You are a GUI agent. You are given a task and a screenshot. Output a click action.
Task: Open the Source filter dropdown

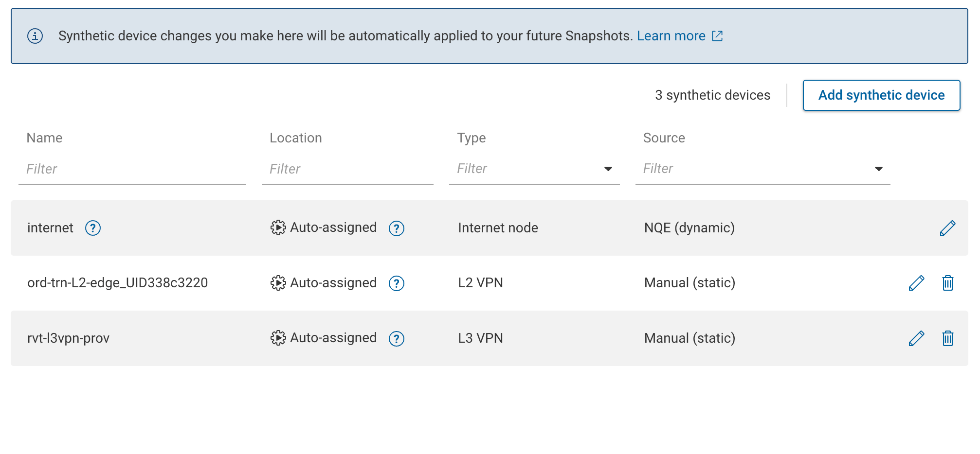[879, 169]
